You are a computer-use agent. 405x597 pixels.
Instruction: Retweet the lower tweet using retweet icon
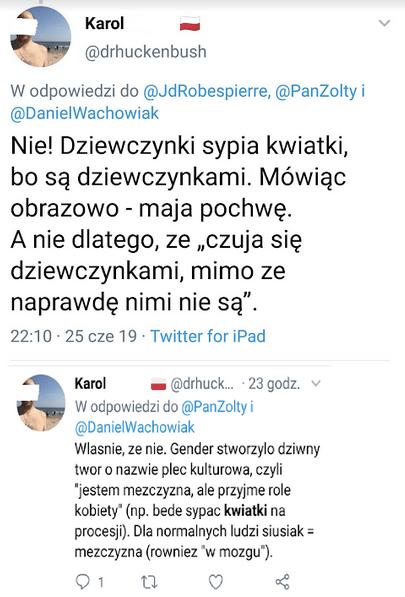point(149,582)
